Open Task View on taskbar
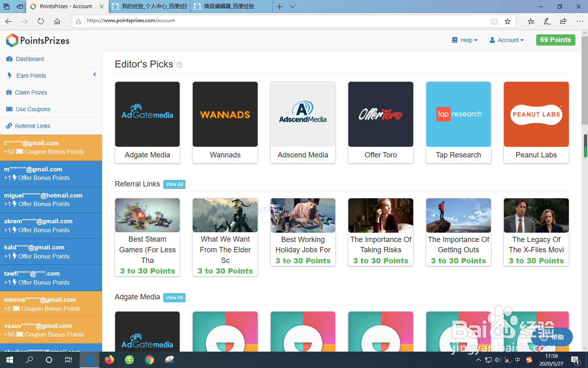Image resolution: width=588 pixels, height=368 pixels. click(69, 360)
